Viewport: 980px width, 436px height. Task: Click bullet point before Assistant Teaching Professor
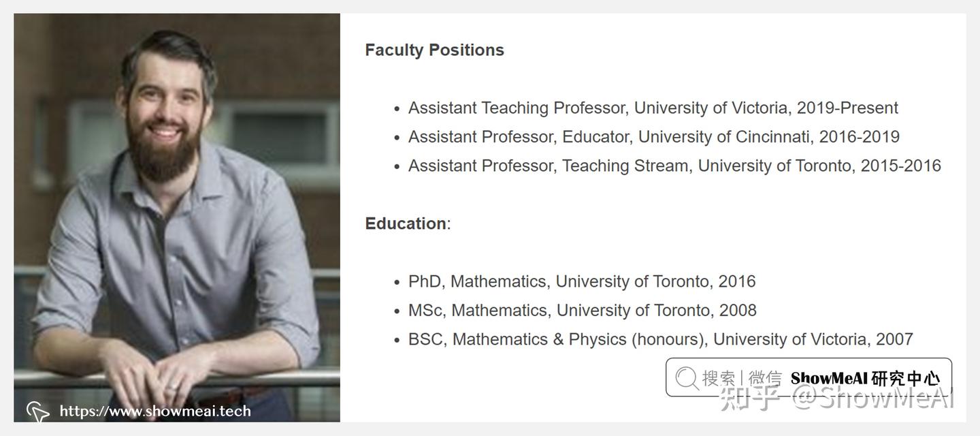point(397,109)
